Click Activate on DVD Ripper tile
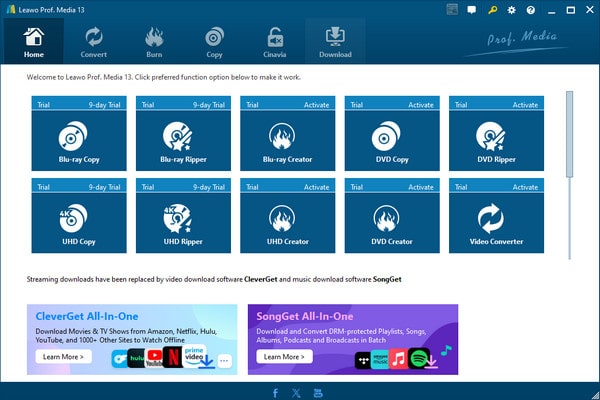This screenshot has width=600, height=400. [x=525, y=105]
